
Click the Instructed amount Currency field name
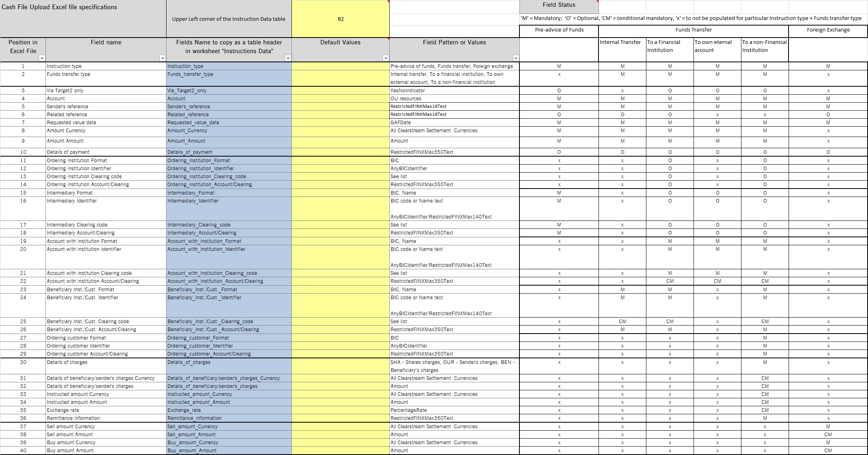[106, 394]
